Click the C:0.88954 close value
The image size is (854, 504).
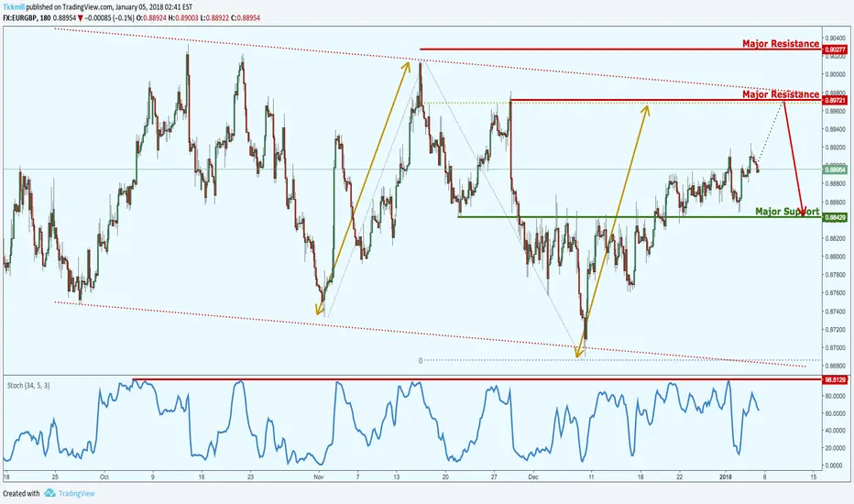(245, 17)
